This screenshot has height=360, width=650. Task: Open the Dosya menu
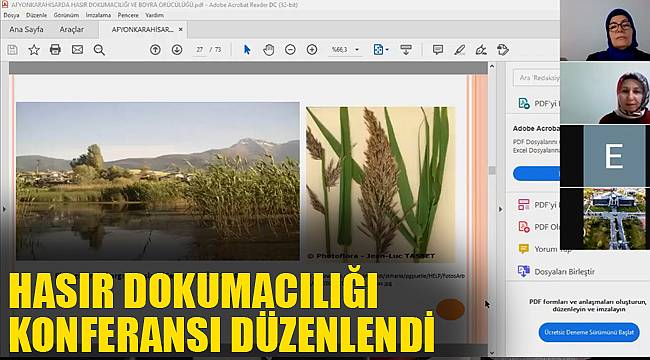pos(12,15)
